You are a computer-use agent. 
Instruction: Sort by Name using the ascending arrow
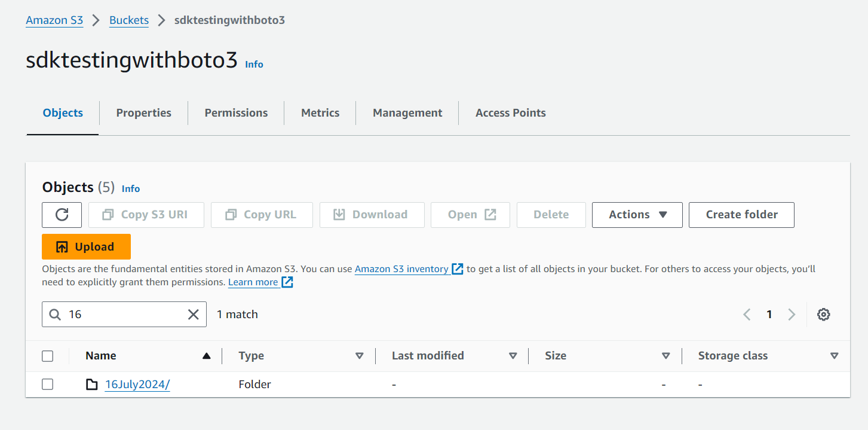tap(207, 356)
